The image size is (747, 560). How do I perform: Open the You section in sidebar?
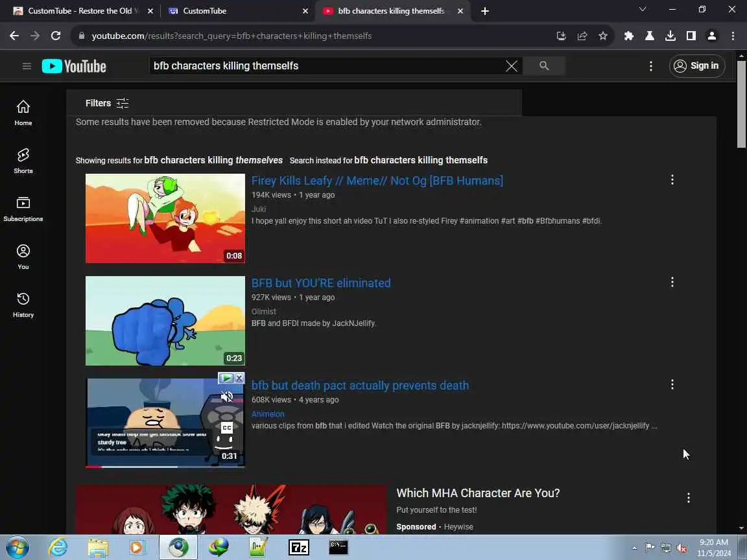click(x=23, y=257)
